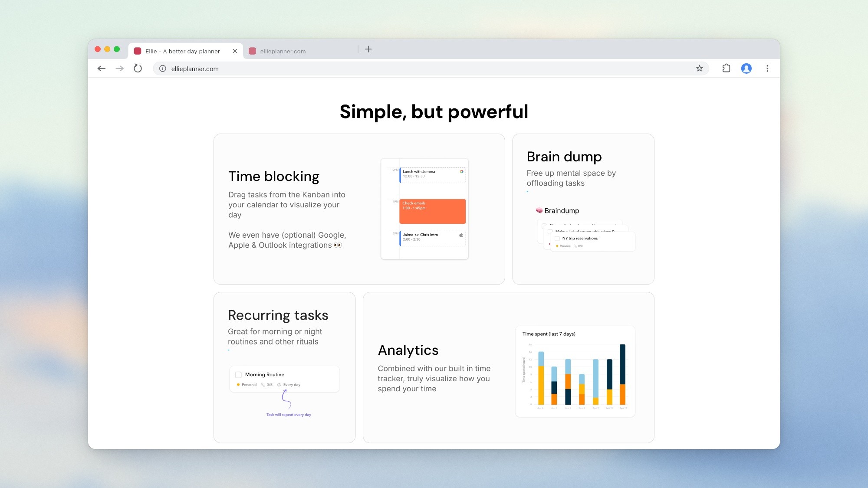Image resolution: width=868 pixels, height=488 pixels.
Task: Click the address bar URL field
Action: [431, 69]
